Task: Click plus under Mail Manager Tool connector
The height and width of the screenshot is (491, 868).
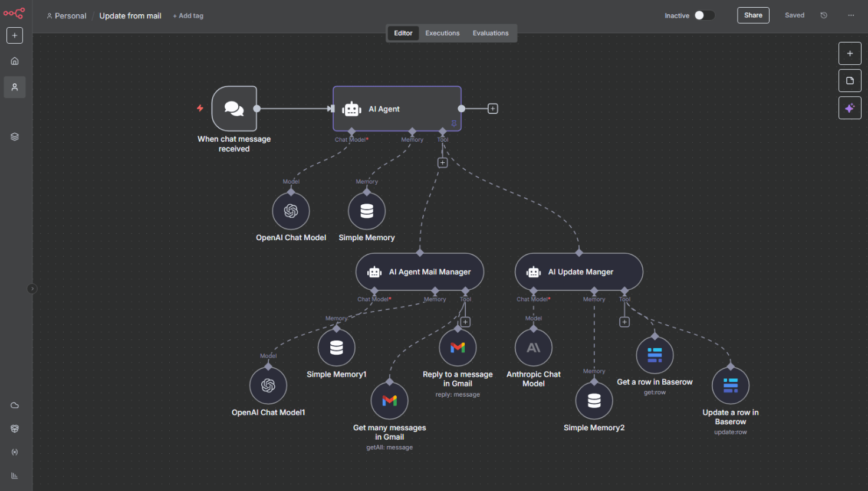Action: pos(465,322)
